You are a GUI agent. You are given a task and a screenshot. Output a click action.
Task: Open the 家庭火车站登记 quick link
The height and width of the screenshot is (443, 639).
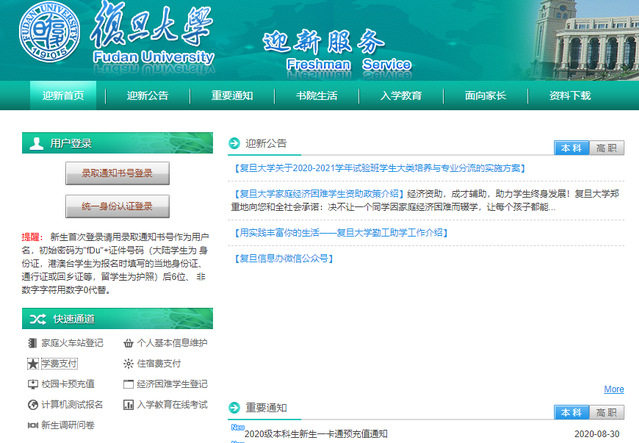pos(72,343)
